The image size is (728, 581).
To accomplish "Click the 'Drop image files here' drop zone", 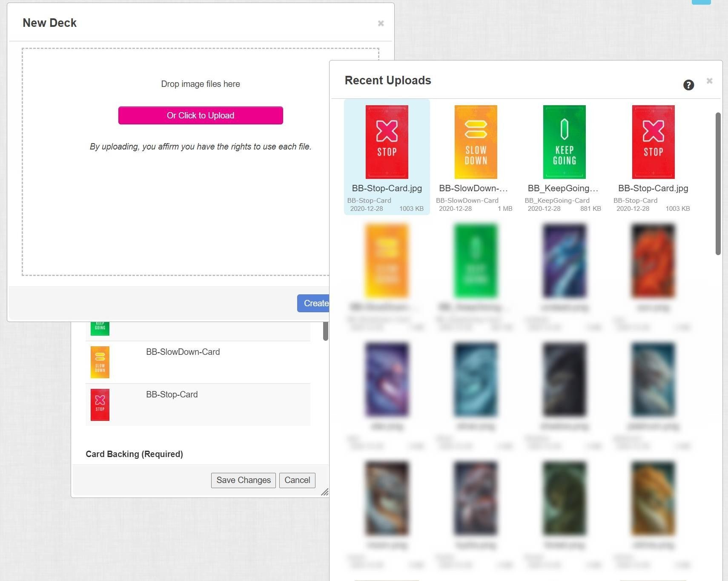I will pos(200,204).
